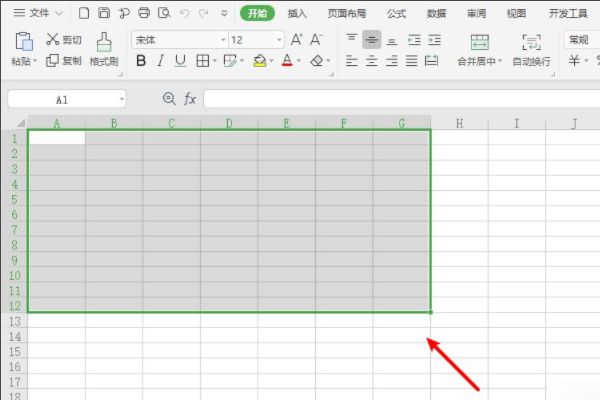The image size is (600, 400).
Task: Click the undo arrow icon
Action: click(184, 13)
